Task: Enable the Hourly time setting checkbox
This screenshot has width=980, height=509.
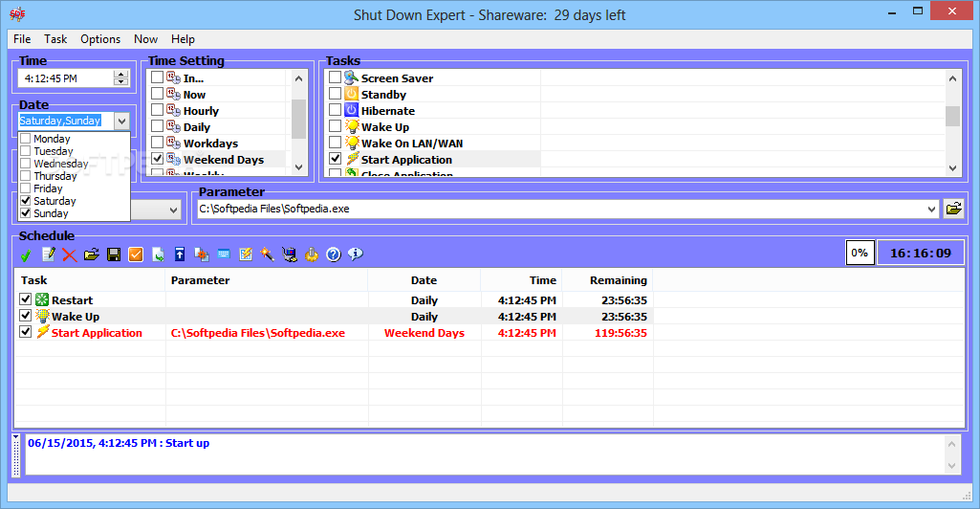Action: [x=158, y=109]
